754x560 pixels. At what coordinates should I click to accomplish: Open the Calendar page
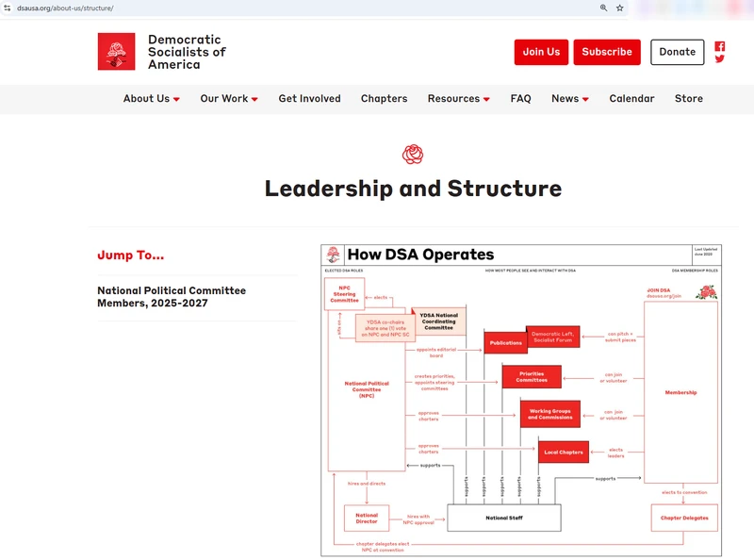tap(631, 99)
